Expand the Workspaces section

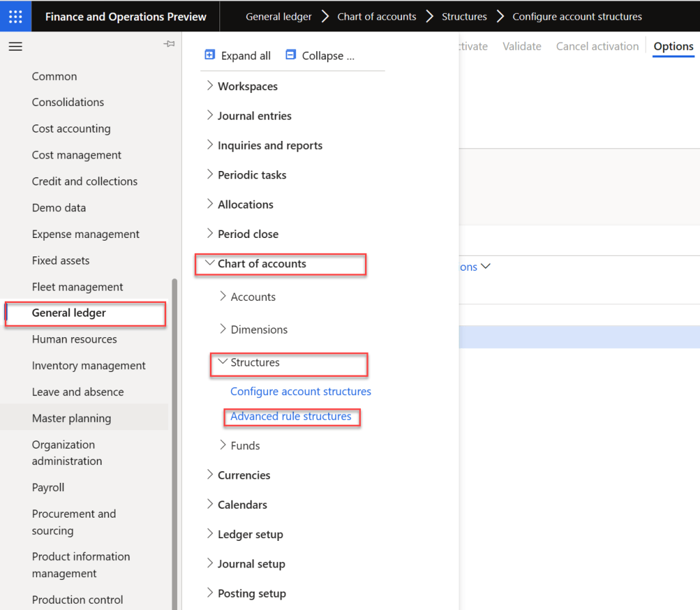click(210, 86)
